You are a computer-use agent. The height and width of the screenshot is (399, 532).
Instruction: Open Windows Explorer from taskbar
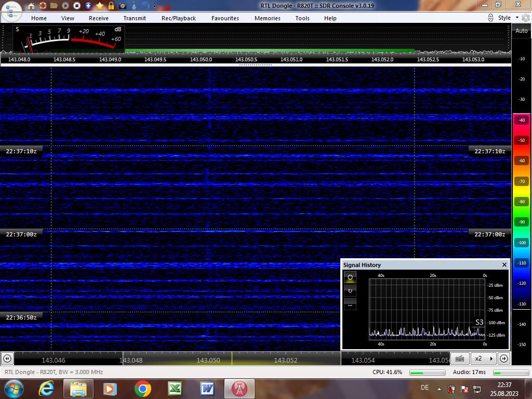(78, 389)
